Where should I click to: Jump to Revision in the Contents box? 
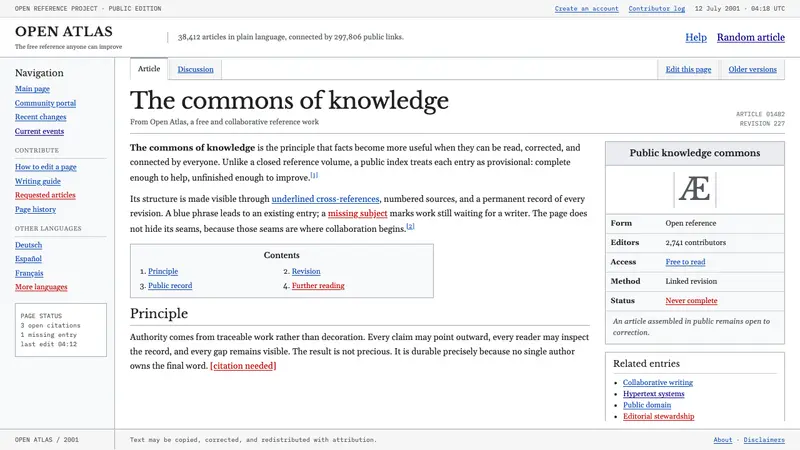[x=306, y=271]
